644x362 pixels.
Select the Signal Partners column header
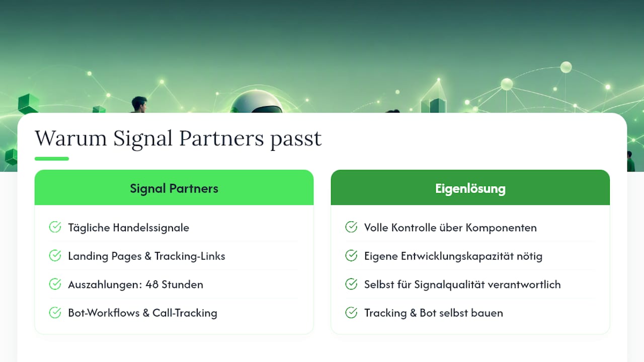[x=174, y=188]
